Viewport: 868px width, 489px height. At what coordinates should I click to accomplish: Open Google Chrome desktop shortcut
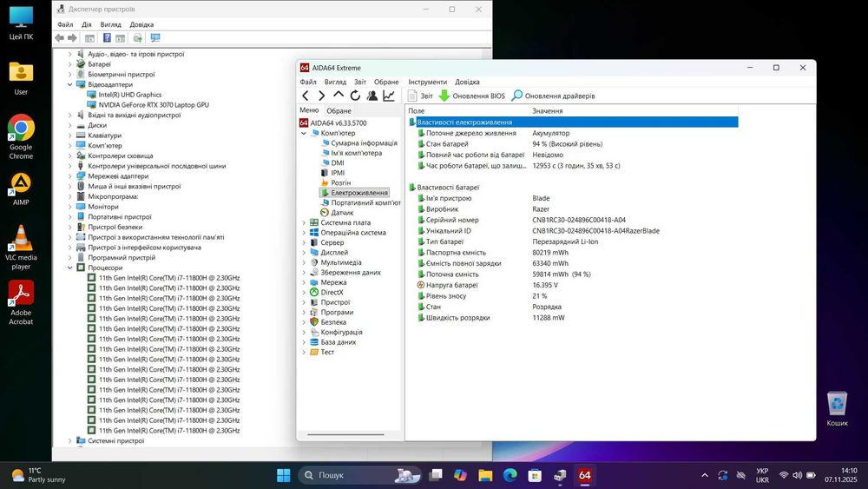tap(21, 136)
